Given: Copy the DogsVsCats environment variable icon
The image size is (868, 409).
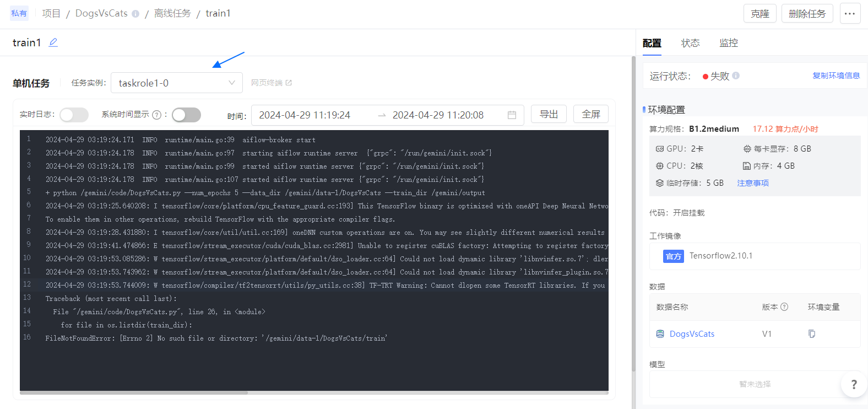Looking at the screenshot, I should point(811,334).
